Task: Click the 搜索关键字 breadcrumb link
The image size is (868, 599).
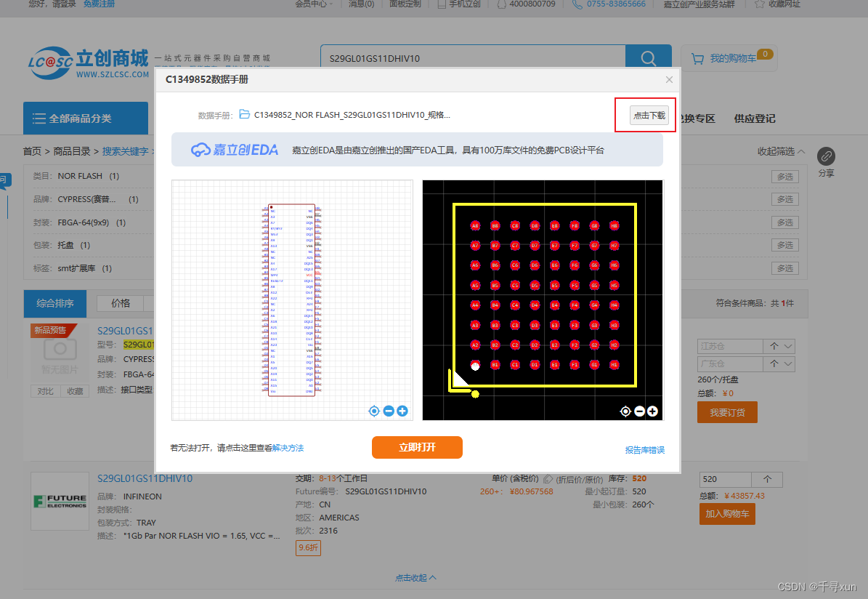Action: [125, 151]
